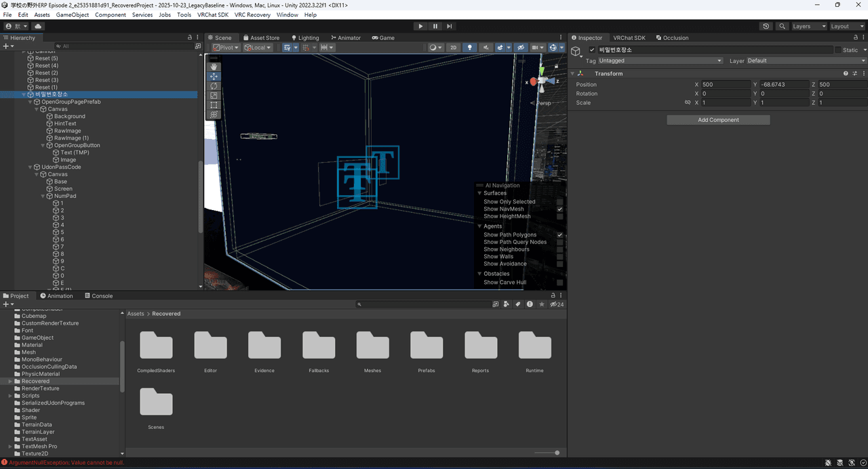Select the Hand tool in Scene view
Viewport: 868px width, 469px height.
214,67
